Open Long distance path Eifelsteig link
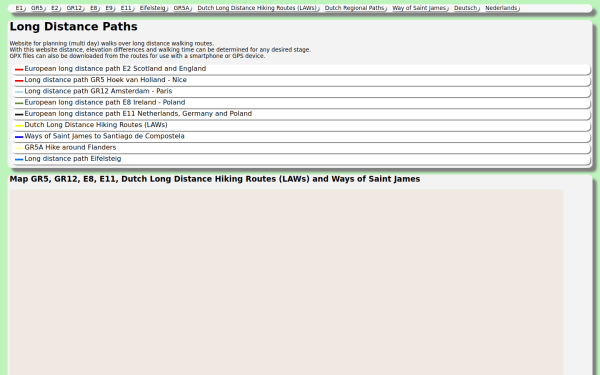600x375 pixels. pos(73,158)
